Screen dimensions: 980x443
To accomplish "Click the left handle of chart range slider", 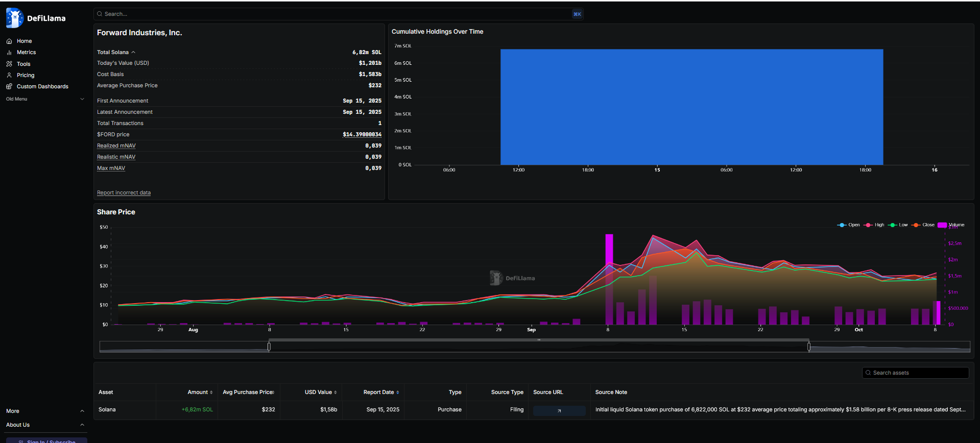I will click(269, 347).
